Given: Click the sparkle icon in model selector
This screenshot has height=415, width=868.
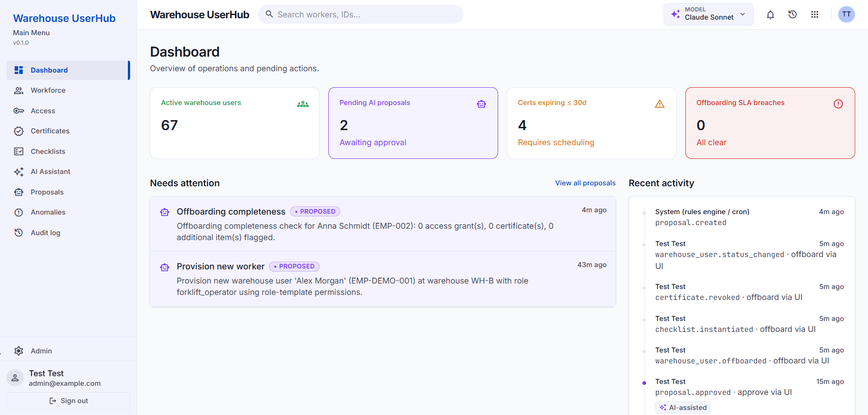Looking at the screenshot, I should coord(675,15).
